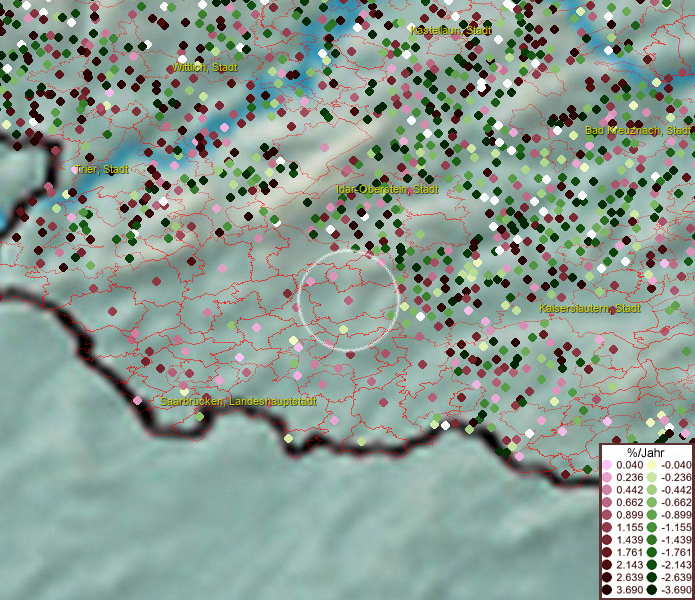Select the Trier, Stadt label
The image size is (695, 600).
[102, 169]
